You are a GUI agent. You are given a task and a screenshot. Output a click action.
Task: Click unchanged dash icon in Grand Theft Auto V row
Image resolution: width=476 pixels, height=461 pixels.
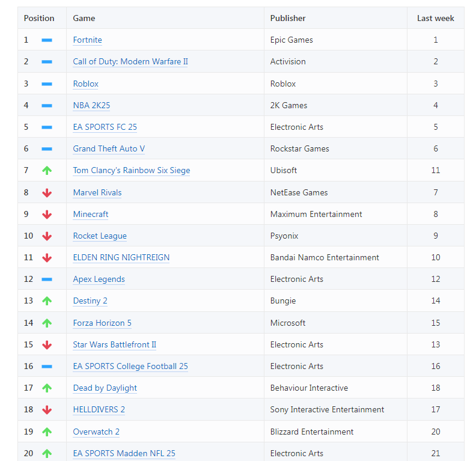[x=47, y=149]
